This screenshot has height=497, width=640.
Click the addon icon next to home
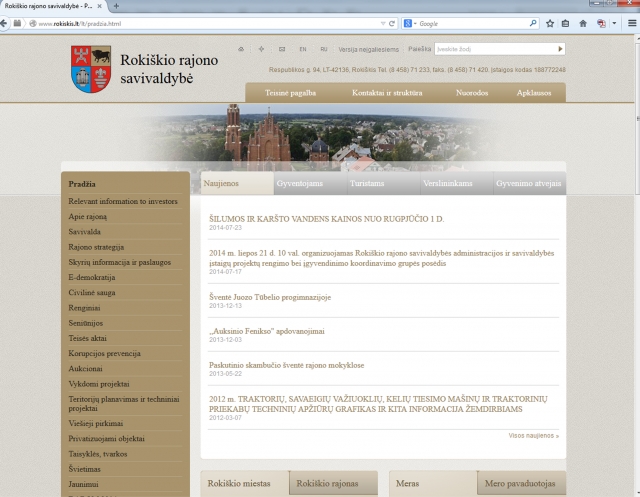601,24
